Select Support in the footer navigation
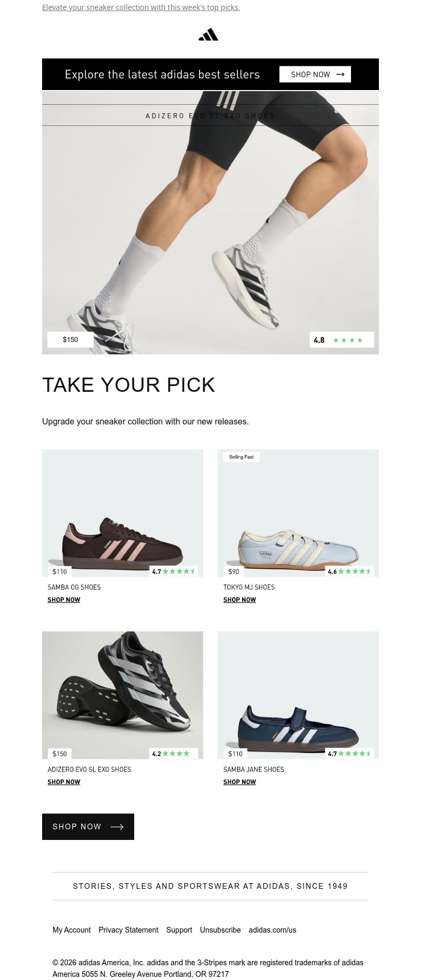421x980 pixels. pyautogui.click(x=179, y=930)
